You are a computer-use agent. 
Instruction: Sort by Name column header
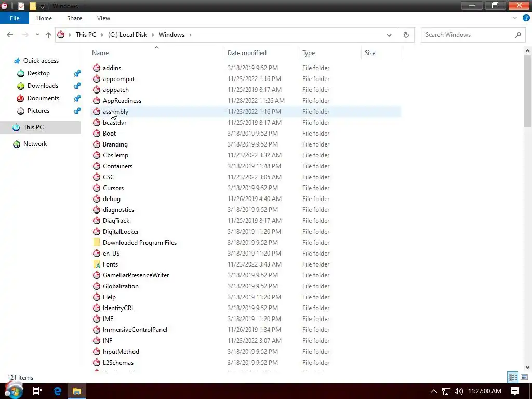100,53
